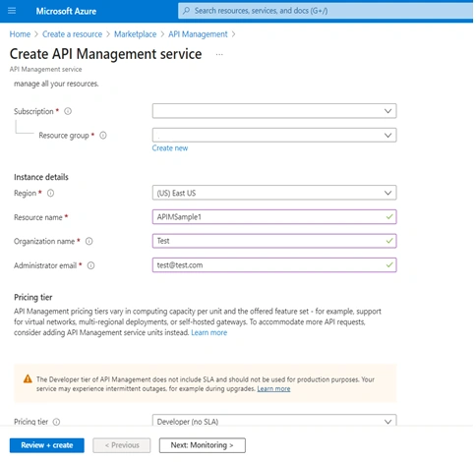Show info tooltip for Organization name
Image resolution: width=476 pixels, height=462 pixels.
(89, 241)
